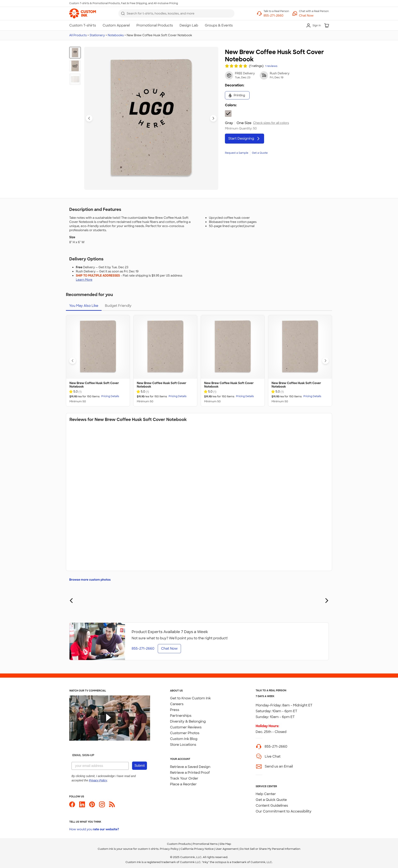Select the third product thumbnail
398x868 pixels.
click(75, 79)
